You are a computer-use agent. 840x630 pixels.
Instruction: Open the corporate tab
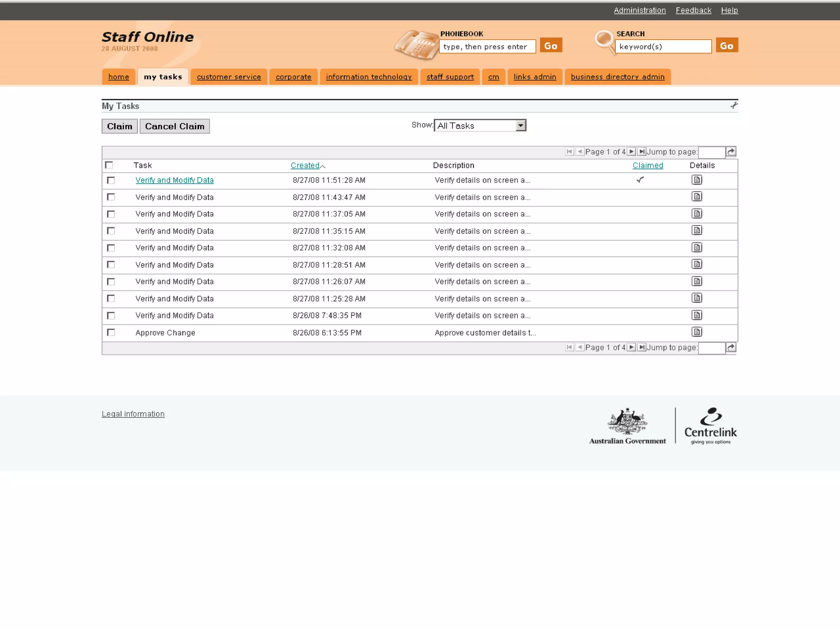coord(293,77)
